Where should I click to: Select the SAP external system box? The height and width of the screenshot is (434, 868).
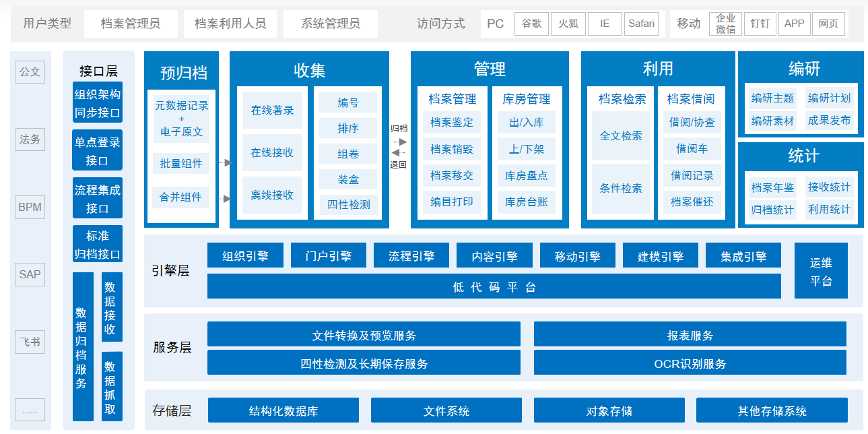coord(30,274)
